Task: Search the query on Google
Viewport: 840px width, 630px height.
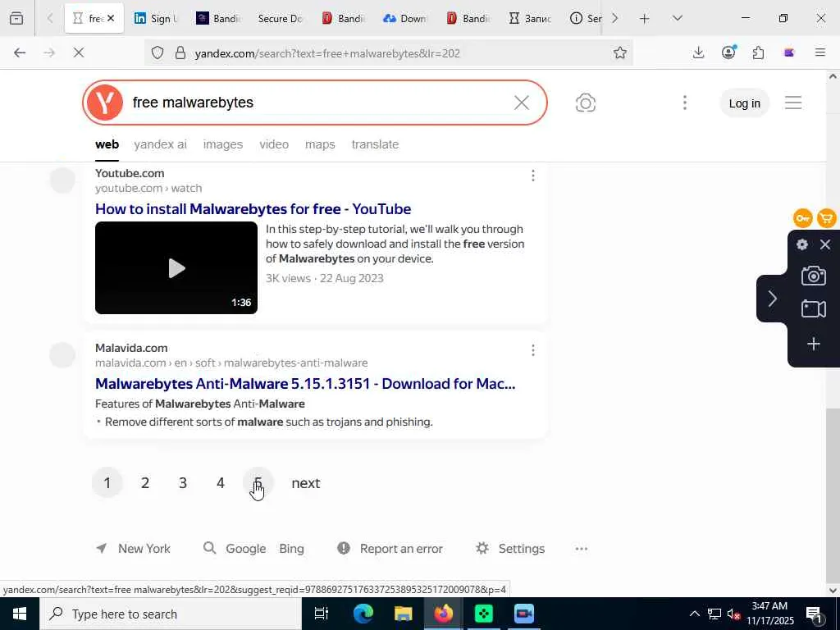Action: point(245,549)
